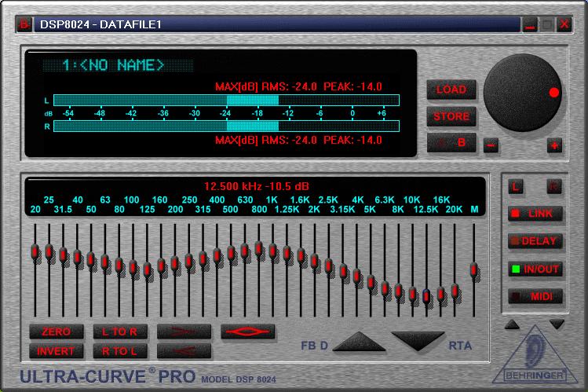Click the plus button under the knob
This screenshot has height=392, width=588.
pyautogui.click(x=554, y=145)
